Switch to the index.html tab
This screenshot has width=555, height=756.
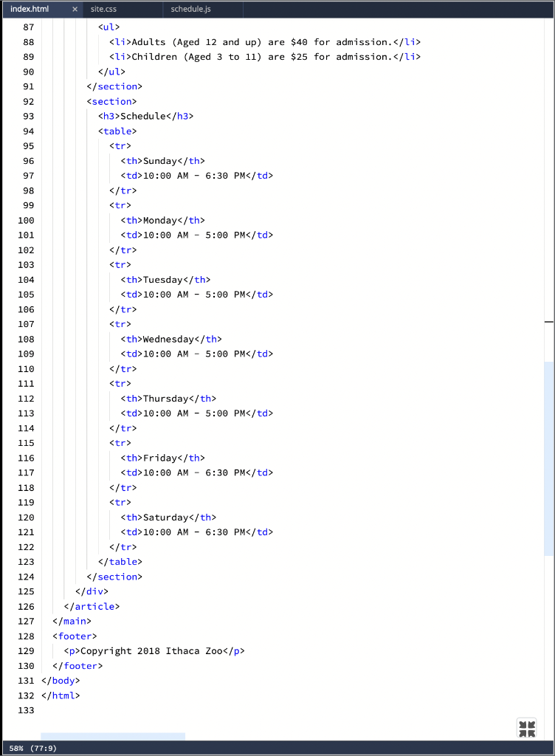point(30,9)
